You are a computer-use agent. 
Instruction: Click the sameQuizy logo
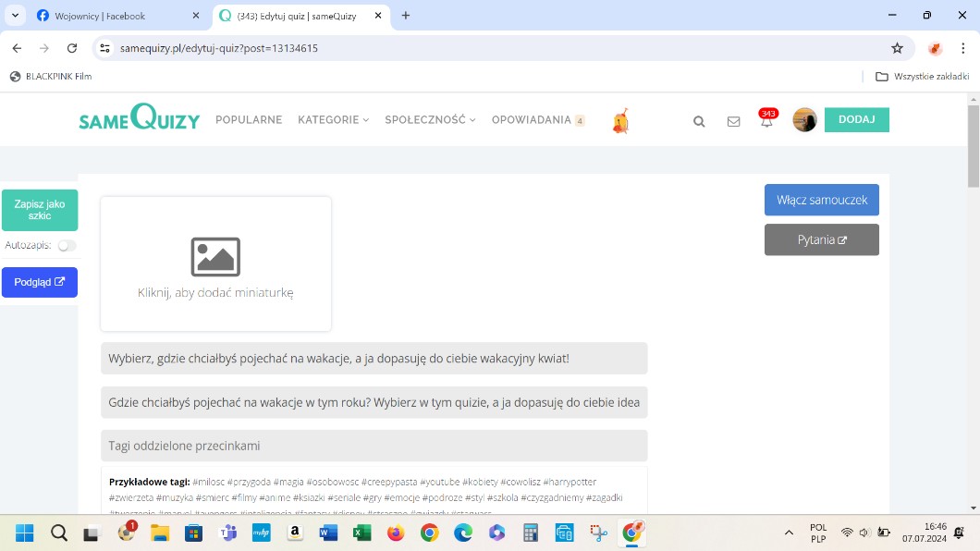click(x=140, y=119)
